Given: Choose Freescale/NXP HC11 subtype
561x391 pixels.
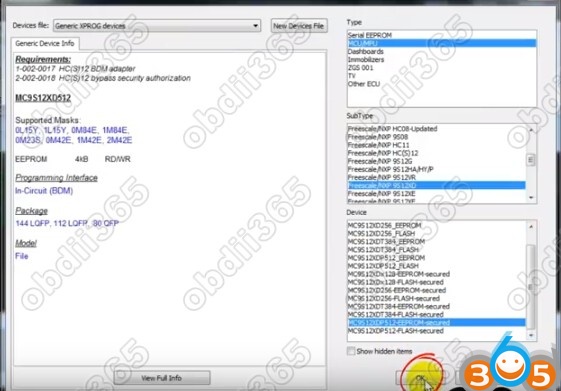Looking at the screenshot, I should (436, 145).
